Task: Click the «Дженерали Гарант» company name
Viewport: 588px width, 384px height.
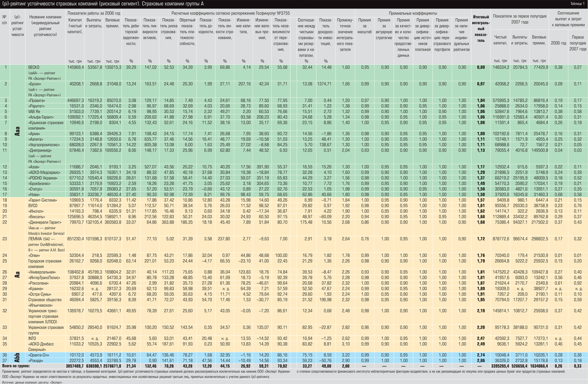Action: tap(45, 222)
